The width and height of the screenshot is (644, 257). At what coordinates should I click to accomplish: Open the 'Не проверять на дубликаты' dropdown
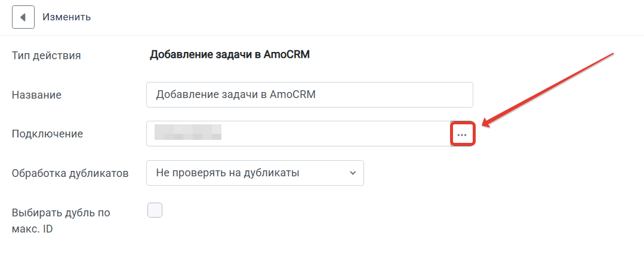pyautogui.click(x=255, y=173)
